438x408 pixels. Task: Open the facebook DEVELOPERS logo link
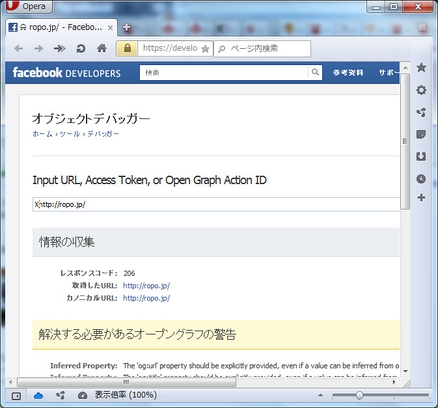(x=66, y=73)
